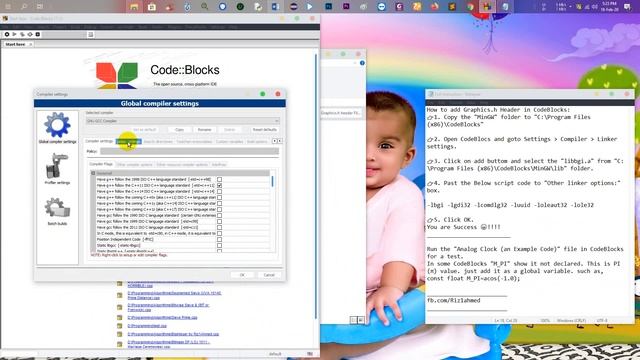Open the #defines sub-tab

(x=219, y=164)
